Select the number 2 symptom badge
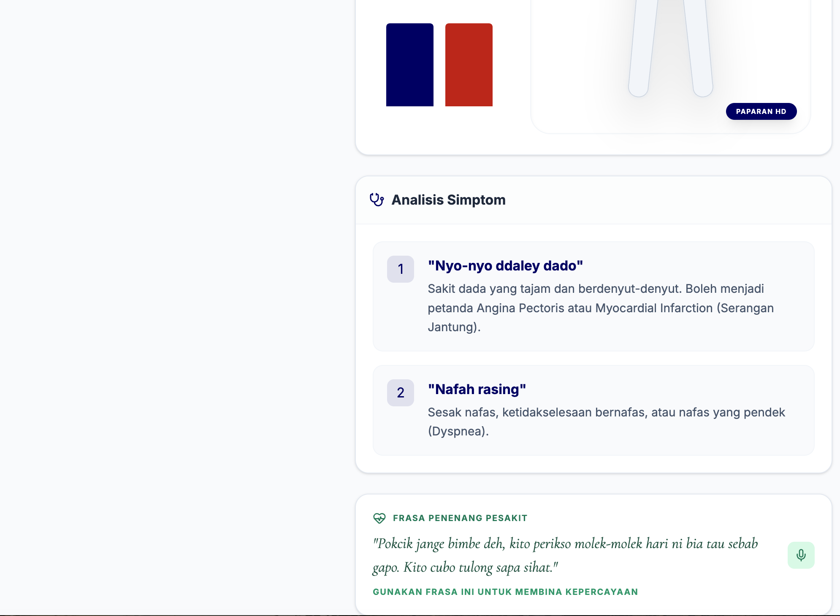The height and width of the screenshot is (616, 840). (x=400, y=393)
